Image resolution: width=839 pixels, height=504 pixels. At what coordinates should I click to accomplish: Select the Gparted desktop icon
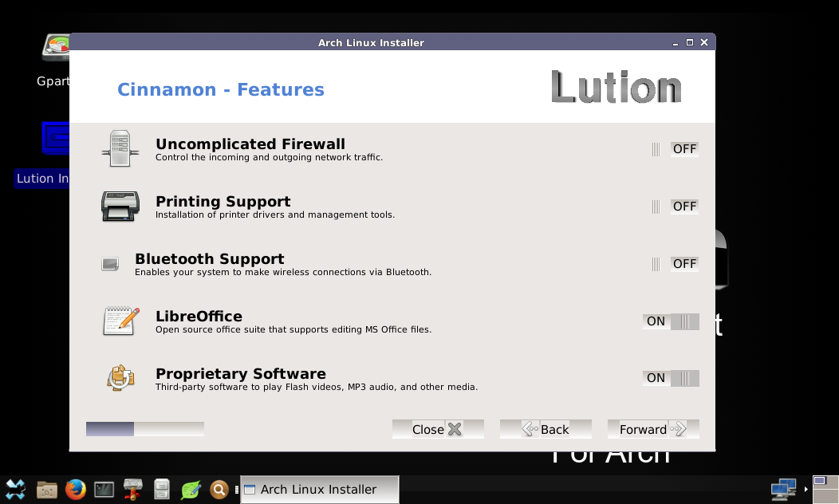[53, 60]
